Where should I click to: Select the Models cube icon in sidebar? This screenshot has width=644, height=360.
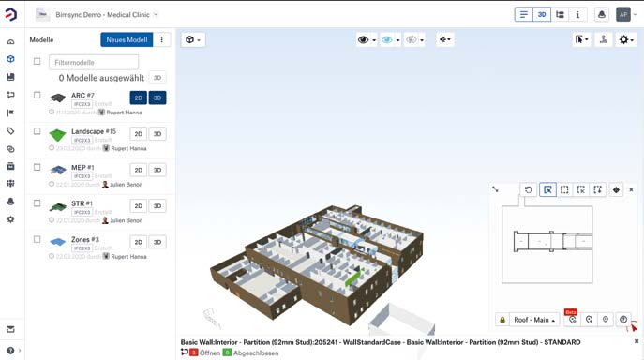coord(10,59)
